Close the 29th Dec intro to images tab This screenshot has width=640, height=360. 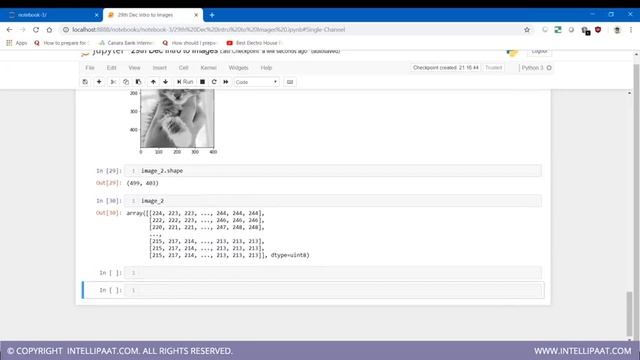click(196, 15)
